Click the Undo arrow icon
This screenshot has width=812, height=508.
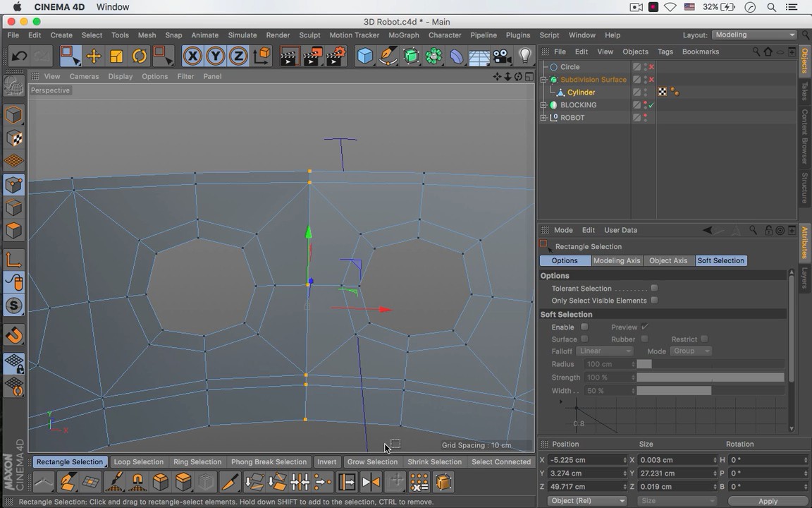20,56
